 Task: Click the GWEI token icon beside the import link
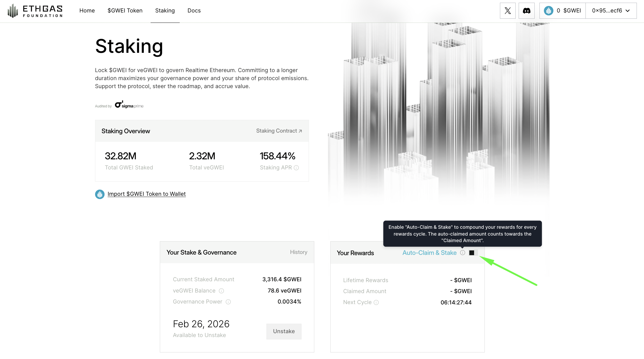tap(100, 194)
